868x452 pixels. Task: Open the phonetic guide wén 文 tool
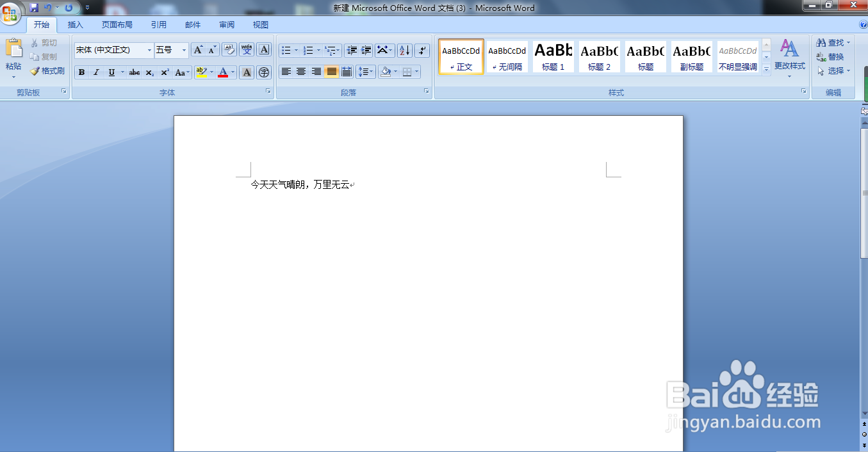click(x=247, y=50)
